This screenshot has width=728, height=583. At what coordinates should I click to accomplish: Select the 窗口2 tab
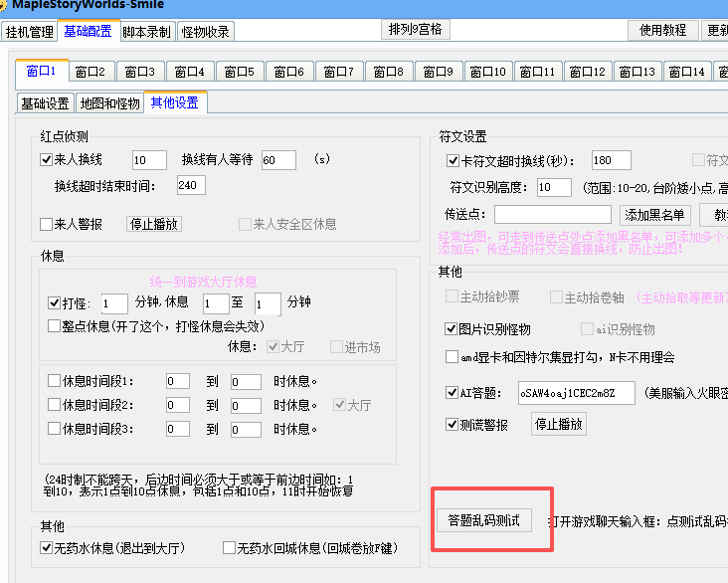91,72
